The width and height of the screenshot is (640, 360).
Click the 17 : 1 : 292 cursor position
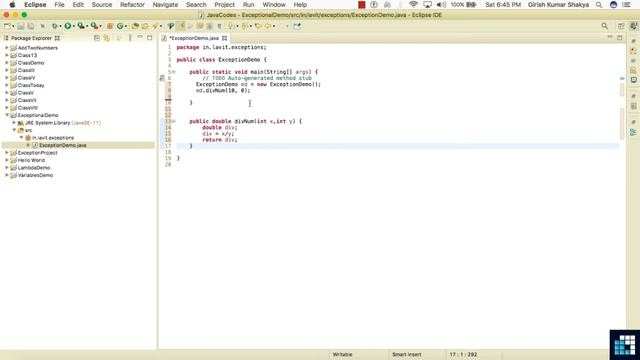tap(463, 355)
